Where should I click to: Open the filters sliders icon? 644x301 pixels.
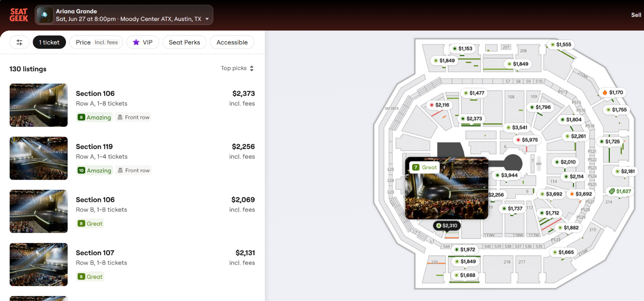(19, 42)
